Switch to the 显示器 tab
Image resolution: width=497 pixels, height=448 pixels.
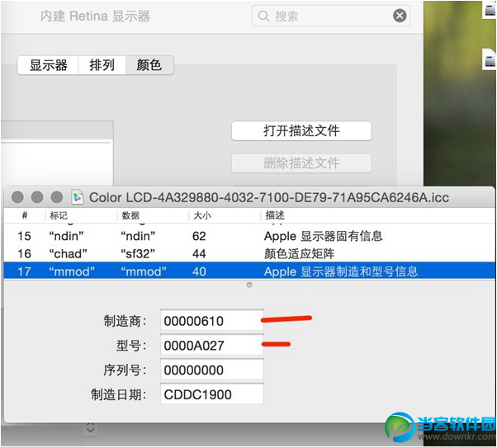(x=49, y=65)
